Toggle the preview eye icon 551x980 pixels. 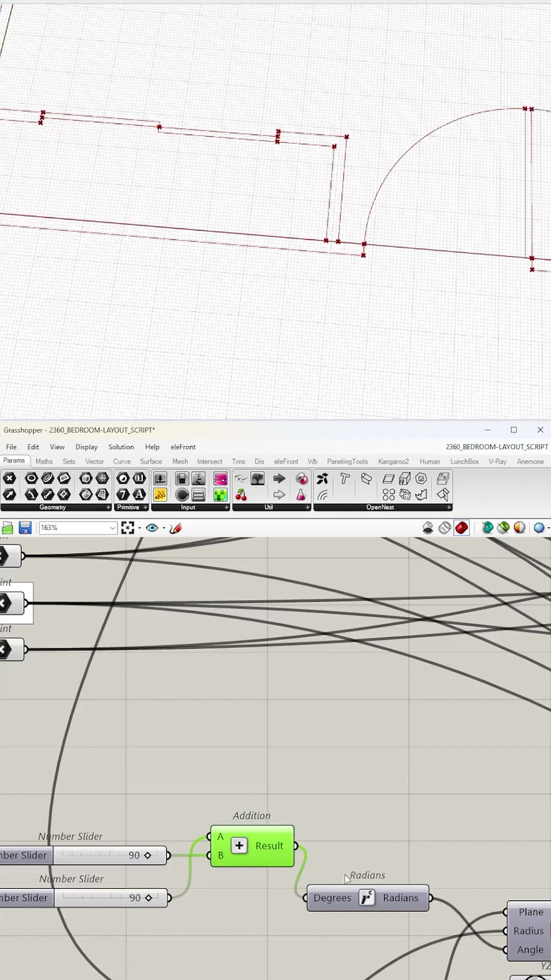point(151,528)
